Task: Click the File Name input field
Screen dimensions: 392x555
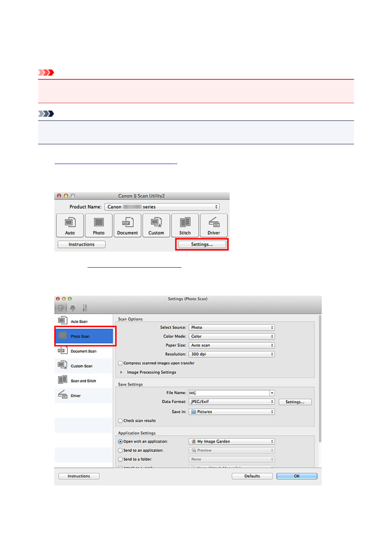Action: click(x=228, y=393)
